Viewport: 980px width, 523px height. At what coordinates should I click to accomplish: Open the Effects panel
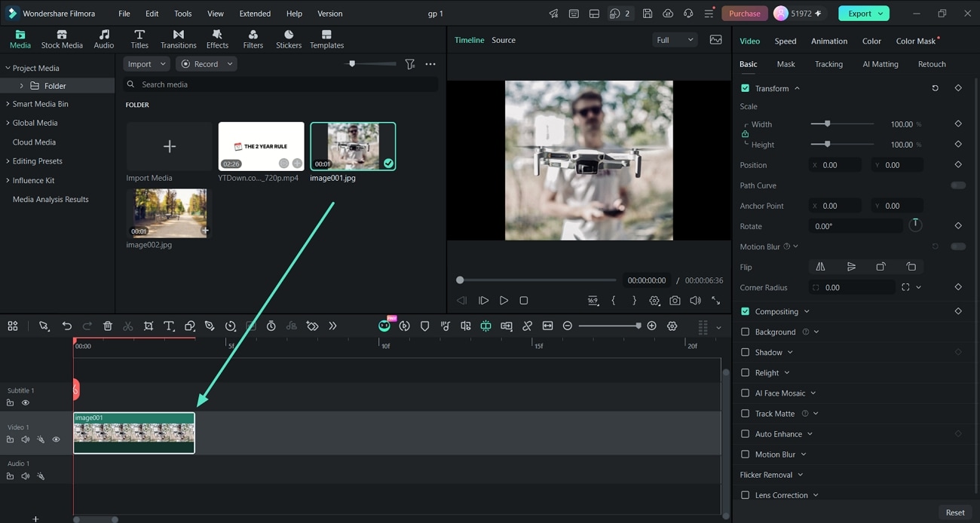(x=217, y=39)
